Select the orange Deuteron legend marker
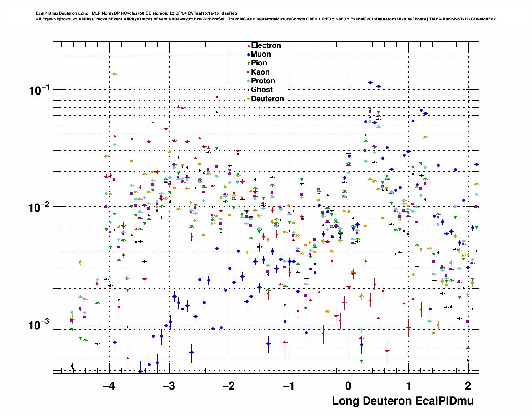This screenshot has width=532, height=415. click(x=248, y=99)
